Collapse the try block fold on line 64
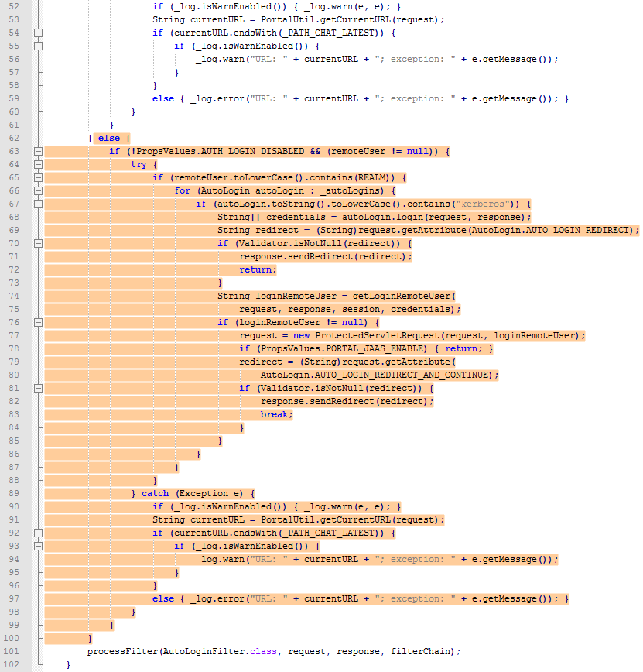643x672 pixels. tap(38, 165)
